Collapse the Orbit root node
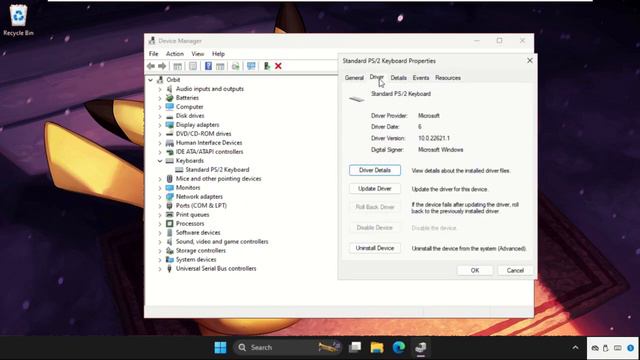 tap(151, 80)
